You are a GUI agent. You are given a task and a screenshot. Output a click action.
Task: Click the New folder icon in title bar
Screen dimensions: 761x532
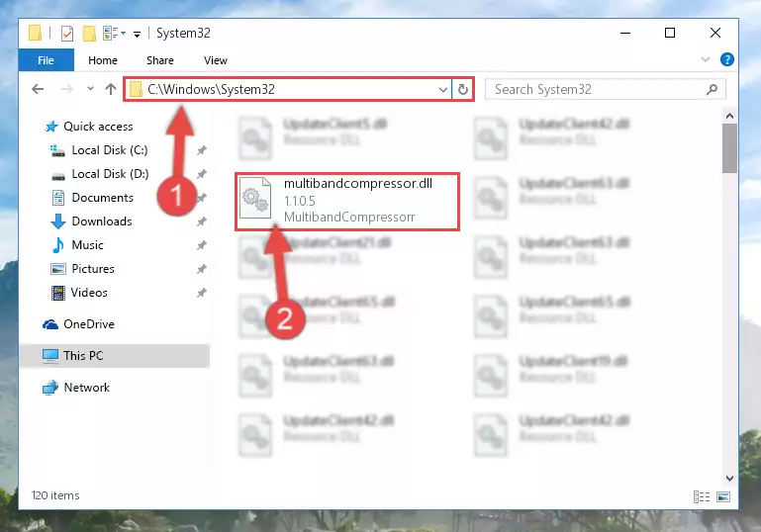[89, 34]
